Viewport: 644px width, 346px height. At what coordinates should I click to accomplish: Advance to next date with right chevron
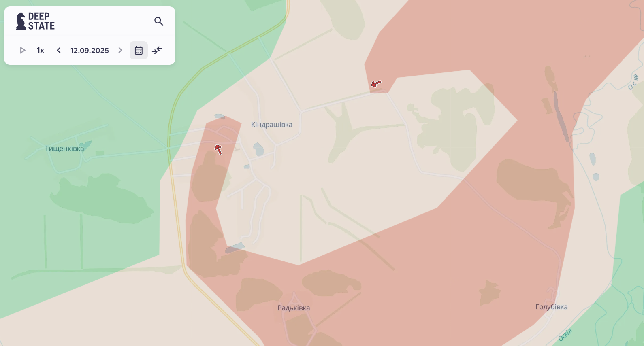120,50
